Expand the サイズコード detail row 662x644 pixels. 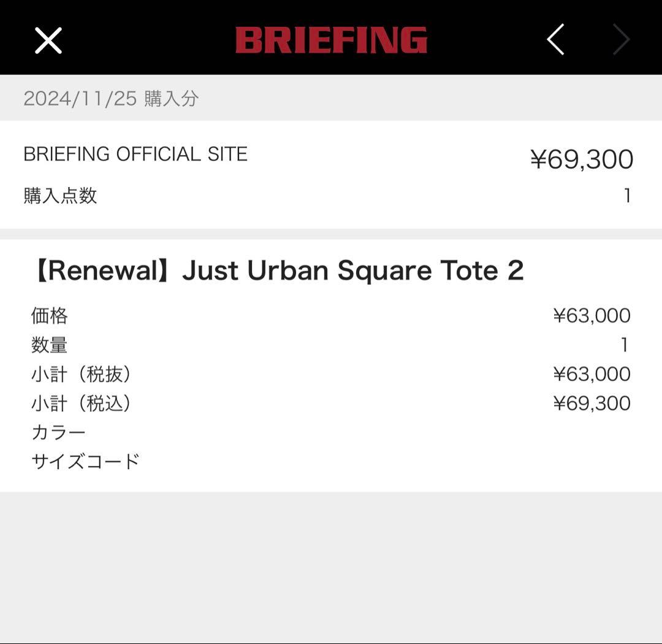[x=85, y=462]
